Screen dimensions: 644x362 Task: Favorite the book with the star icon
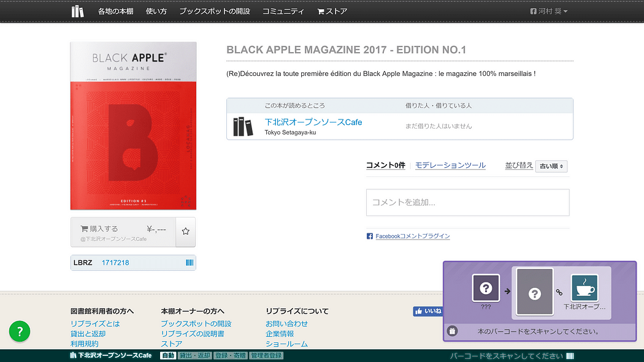click(186, 232)
